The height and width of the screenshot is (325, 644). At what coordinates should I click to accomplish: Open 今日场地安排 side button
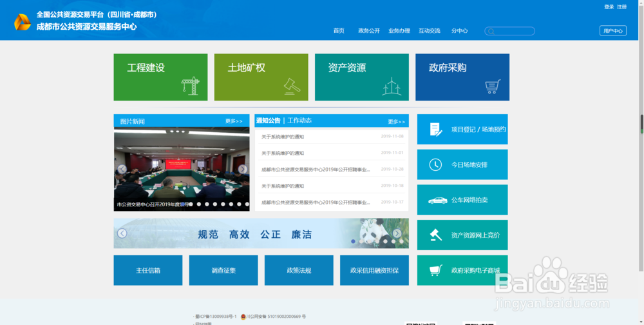tap(462, 164)
